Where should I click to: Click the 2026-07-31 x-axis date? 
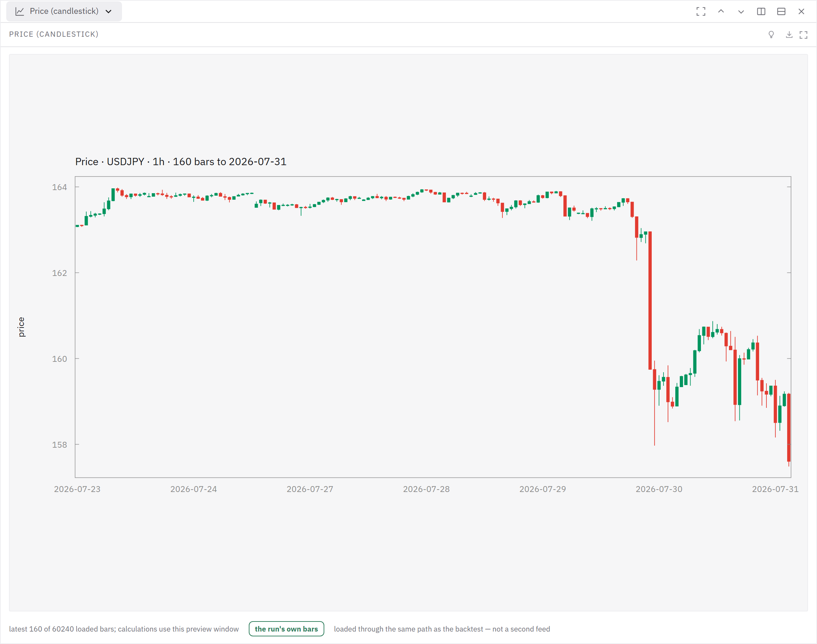[775, 489]
